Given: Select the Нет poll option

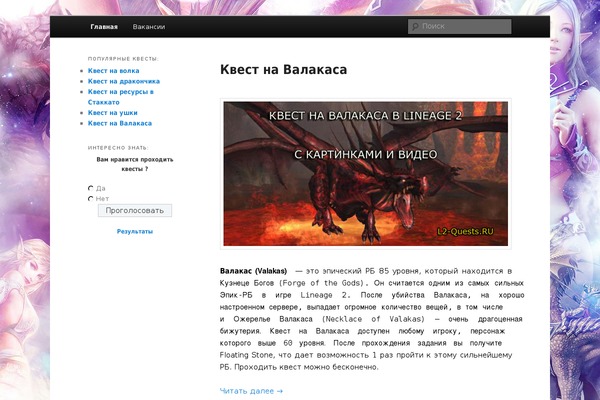Looking at the screenshot, I should (x=91, y=199).
